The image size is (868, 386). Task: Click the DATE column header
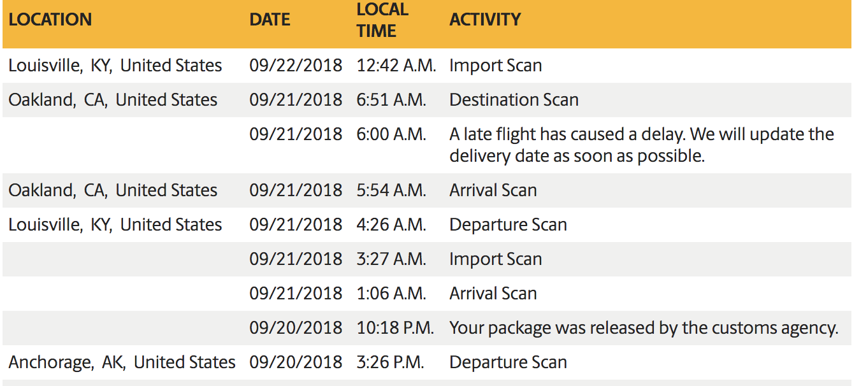270,20
